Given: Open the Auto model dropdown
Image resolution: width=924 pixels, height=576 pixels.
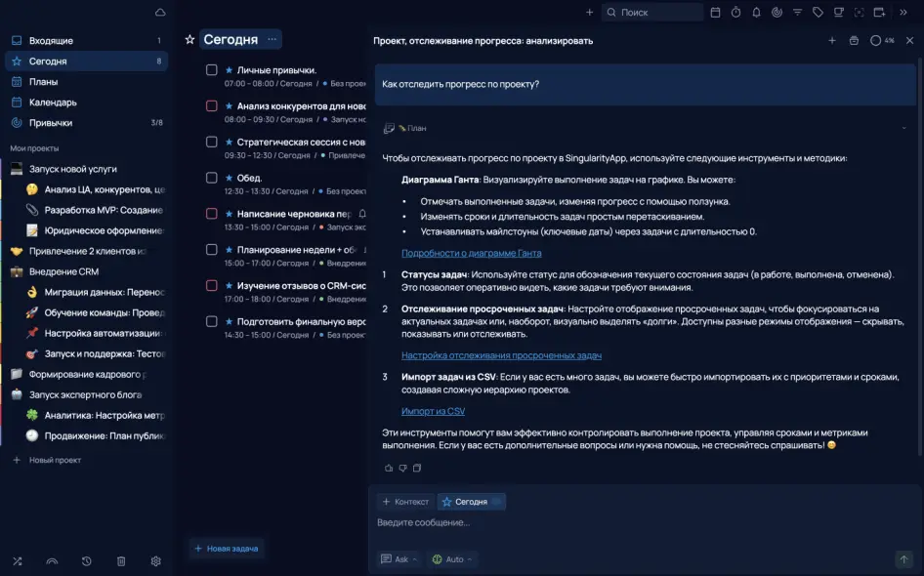Looking at the screenshot, I should tap(452, 559).
